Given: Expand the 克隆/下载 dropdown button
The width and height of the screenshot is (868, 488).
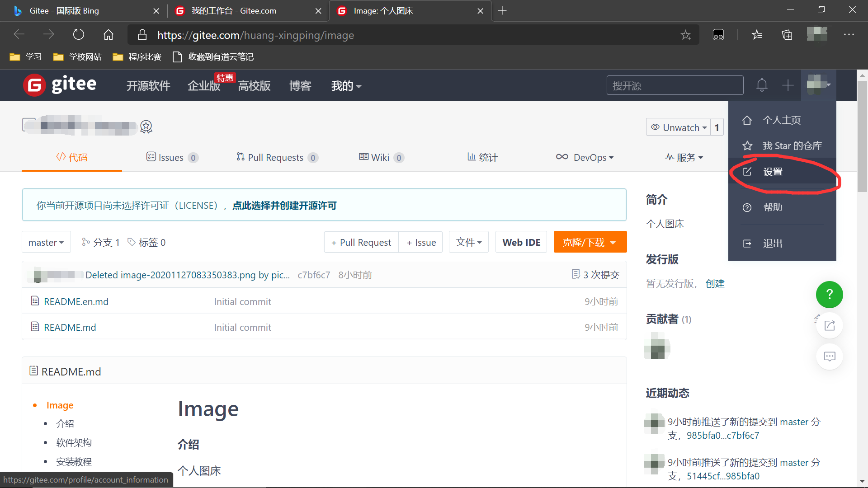Looking at the screenshot, I should (590, 242).
